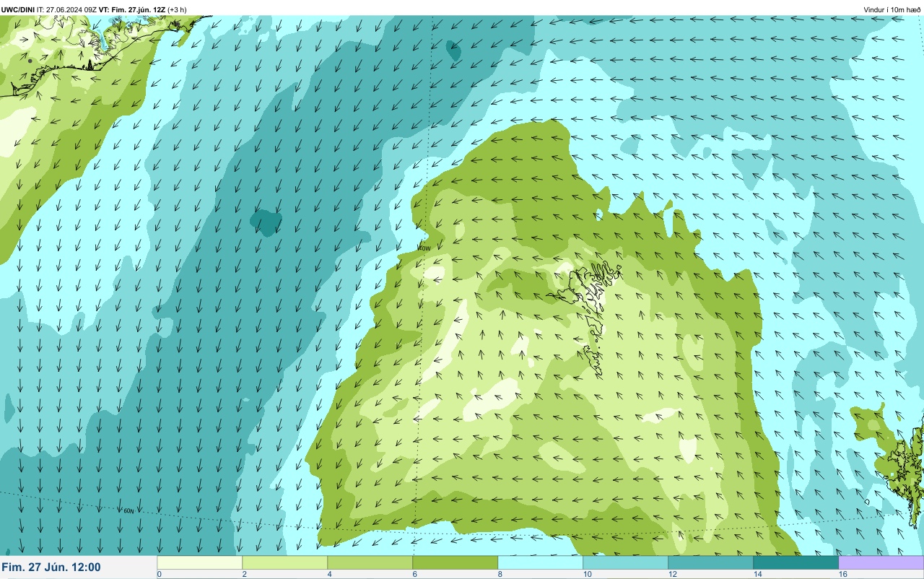
Task: Click the '(+3 h)' forecast offset text
Action: point(178,9)
